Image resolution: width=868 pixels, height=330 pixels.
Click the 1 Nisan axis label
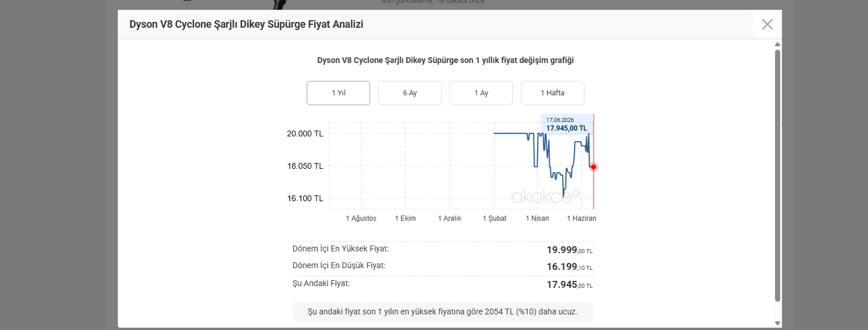tap(537, 218)
